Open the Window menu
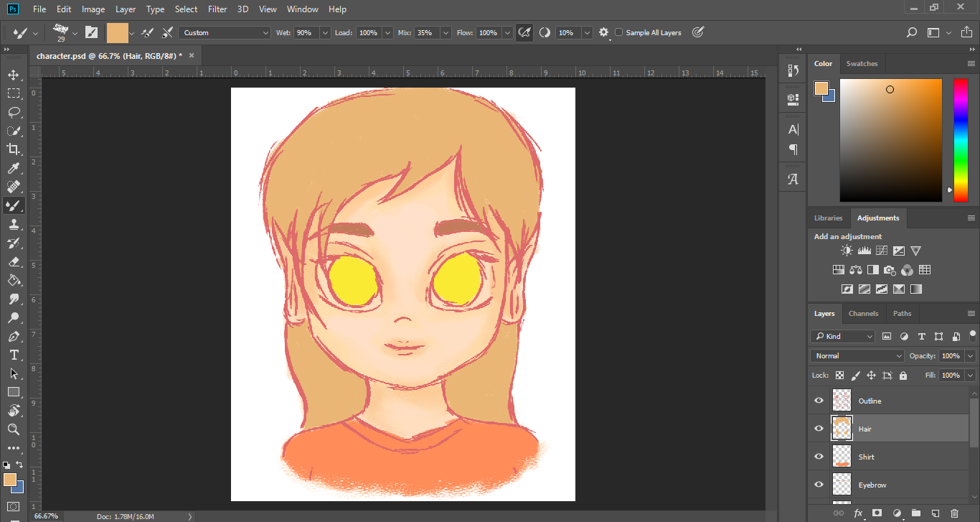Screen dimensions: 980x522 click(x=302, y=9)
